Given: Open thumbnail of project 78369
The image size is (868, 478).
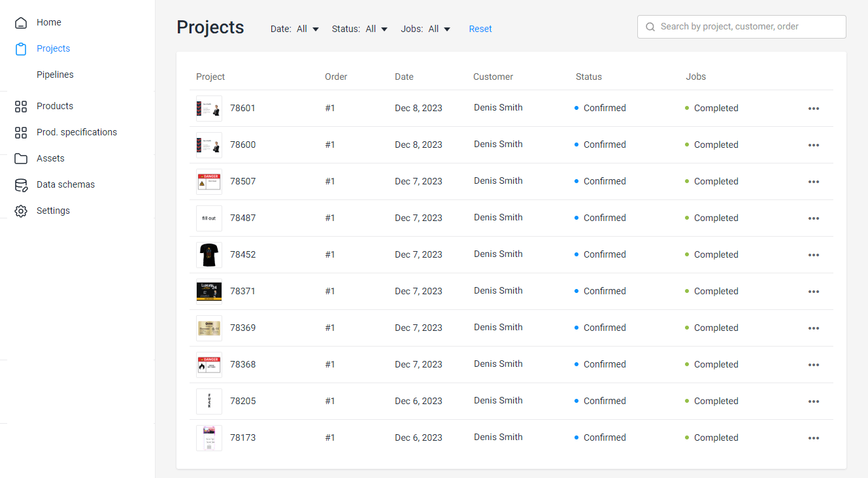Looking at the screenshot, I should point(209,328).
